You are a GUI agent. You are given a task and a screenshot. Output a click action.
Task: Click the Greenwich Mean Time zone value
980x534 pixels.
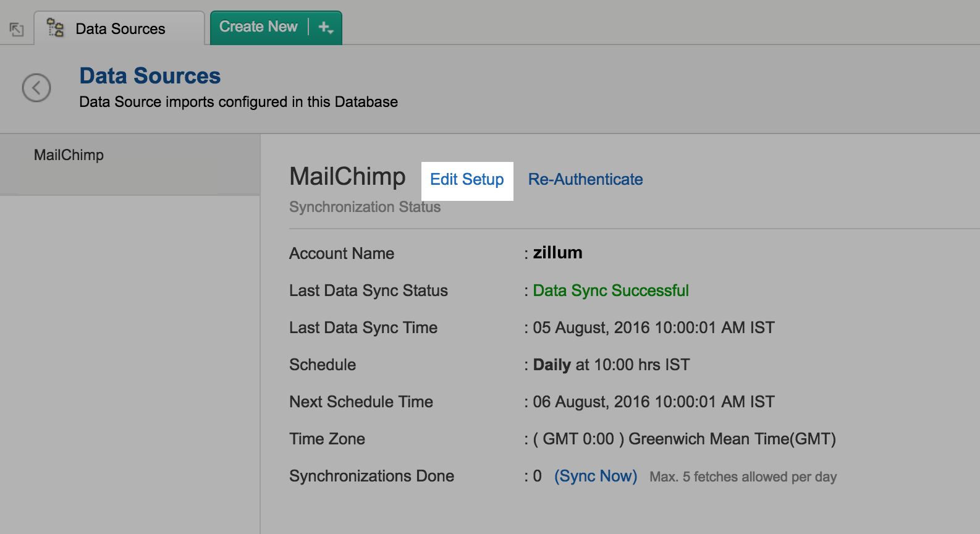coord(683,439)
